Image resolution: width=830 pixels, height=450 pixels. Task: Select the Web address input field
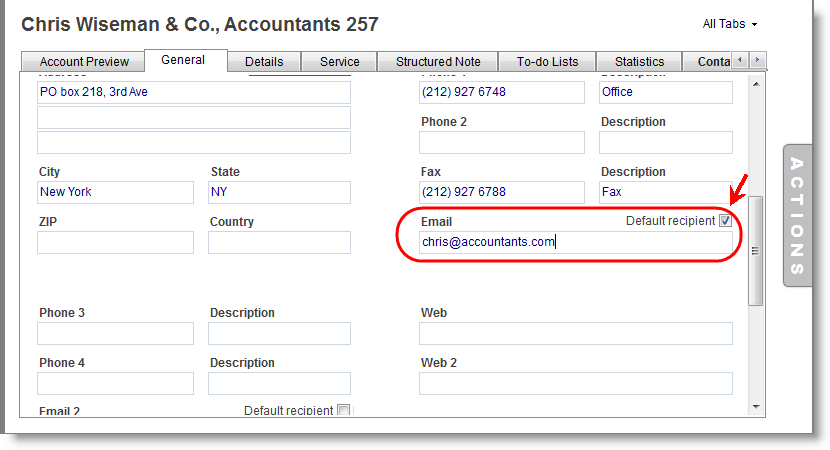[575, 334]
